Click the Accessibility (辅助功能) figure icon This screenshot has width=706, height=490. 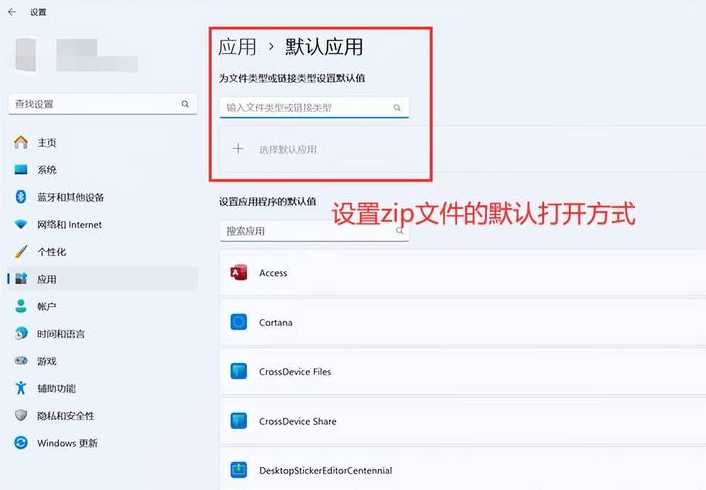[x=21, y=388]
